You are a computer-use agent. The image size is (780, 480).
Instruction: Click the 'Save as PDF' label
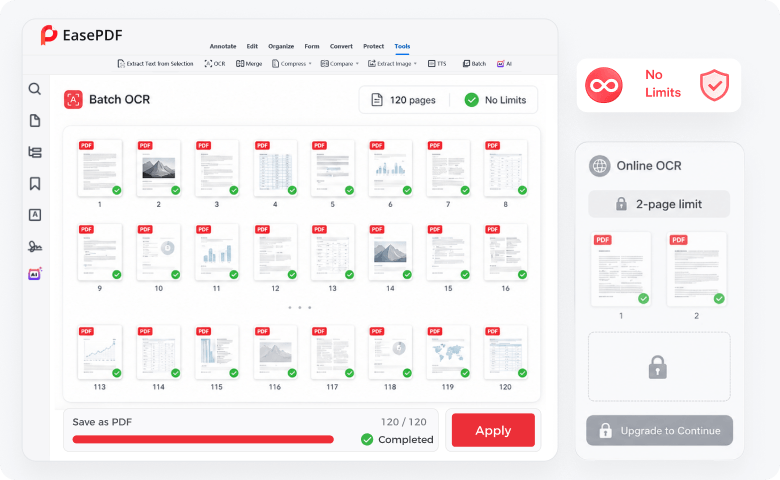tap(102, 422)
